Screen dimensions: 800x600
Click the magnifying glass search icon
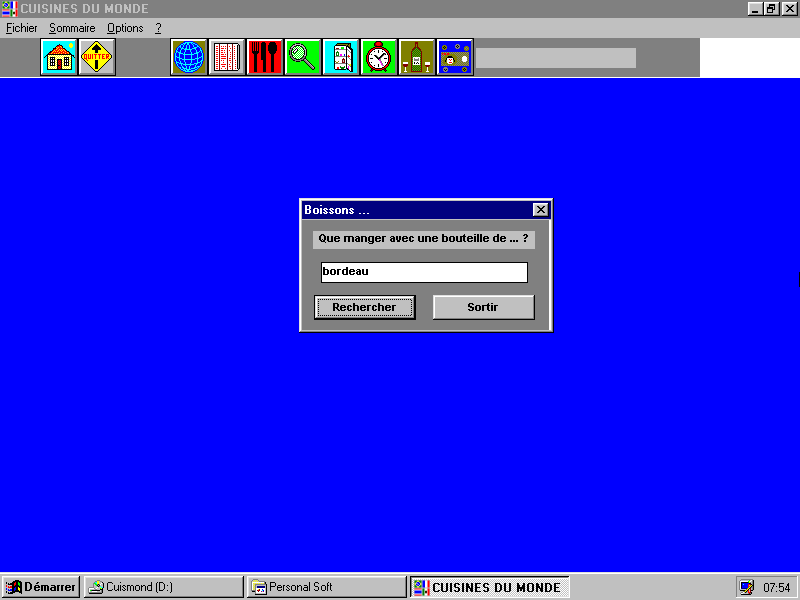[303, 57]
